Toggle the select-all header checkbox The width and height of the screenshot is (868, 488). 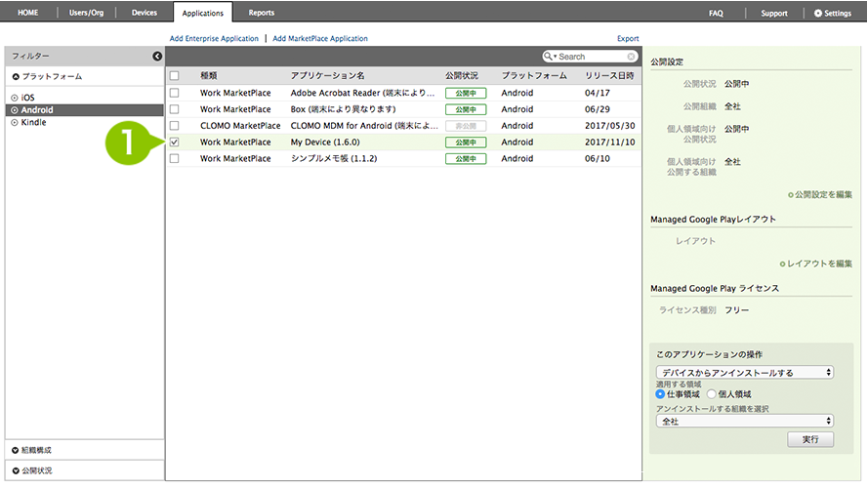tap(175, 76)
